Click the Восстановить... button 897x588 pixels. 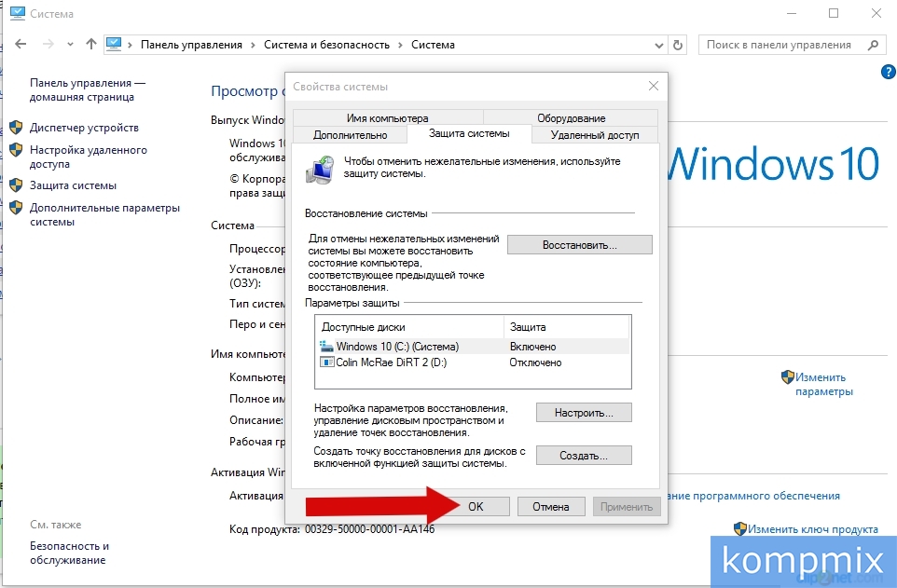pyautogui.click(x=579, y=245)
